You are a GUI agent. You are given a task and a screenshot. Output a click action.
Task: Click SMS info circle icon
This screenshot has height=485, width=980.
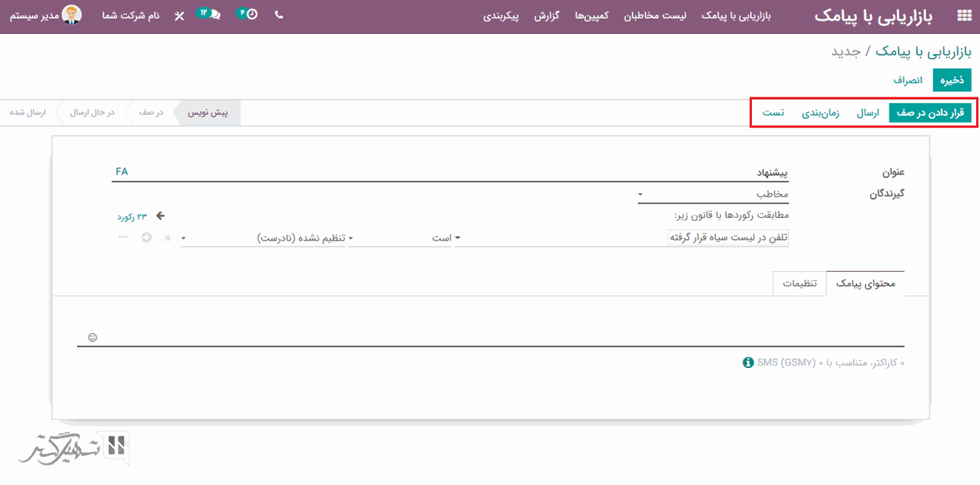748,362
